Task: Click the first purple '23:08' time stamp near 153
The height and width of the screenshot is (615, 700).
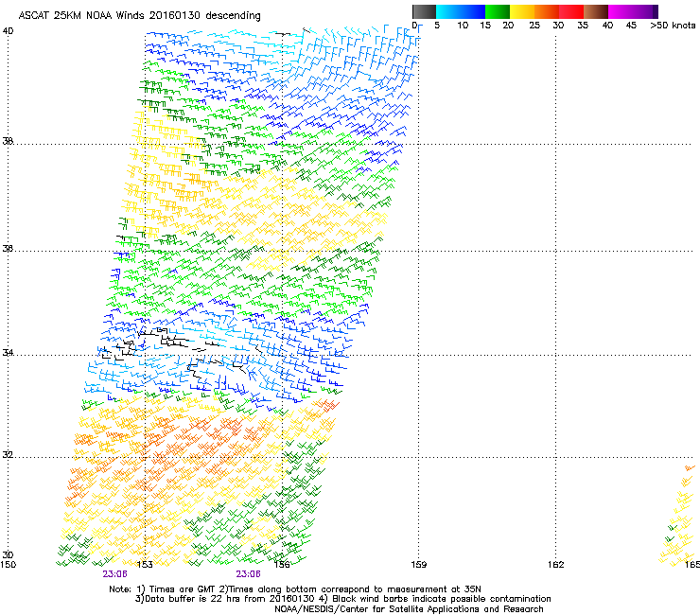Action: (x=114, y=574)
